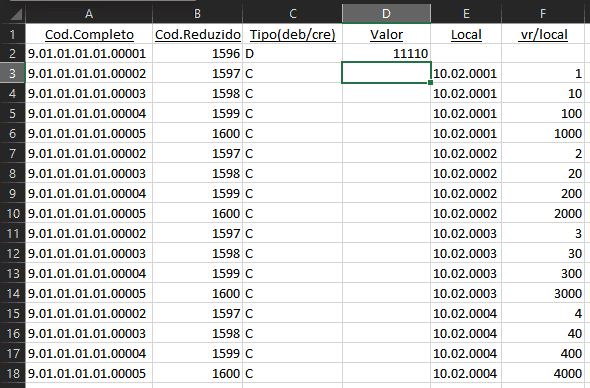
Task: Select vr/local cell with value 20
Action: [x=543, y=173]
